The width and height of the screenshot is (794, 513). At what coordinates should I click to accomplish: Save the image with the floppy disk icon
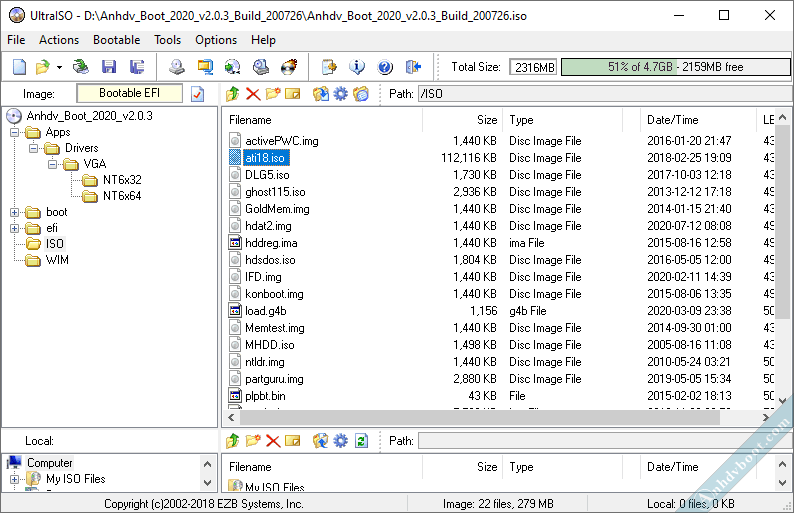point(109,67)
